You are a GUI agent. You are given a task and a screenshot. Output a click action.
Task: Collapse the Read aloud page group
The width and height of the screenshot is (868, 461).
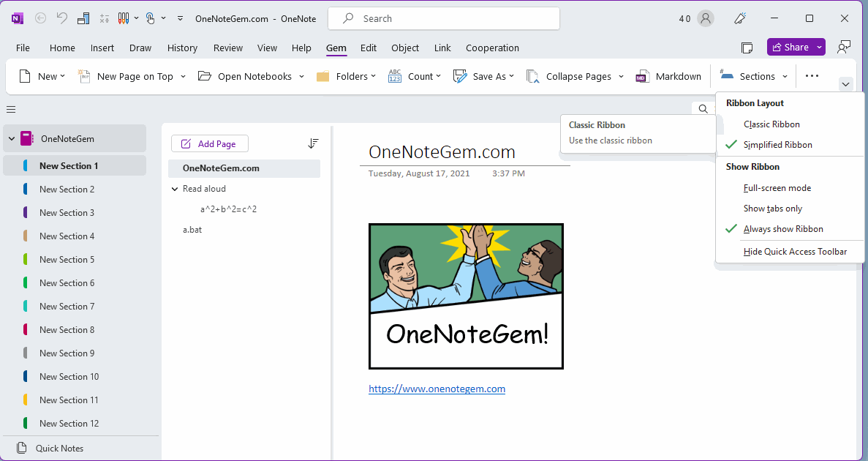tap(175, 189)
